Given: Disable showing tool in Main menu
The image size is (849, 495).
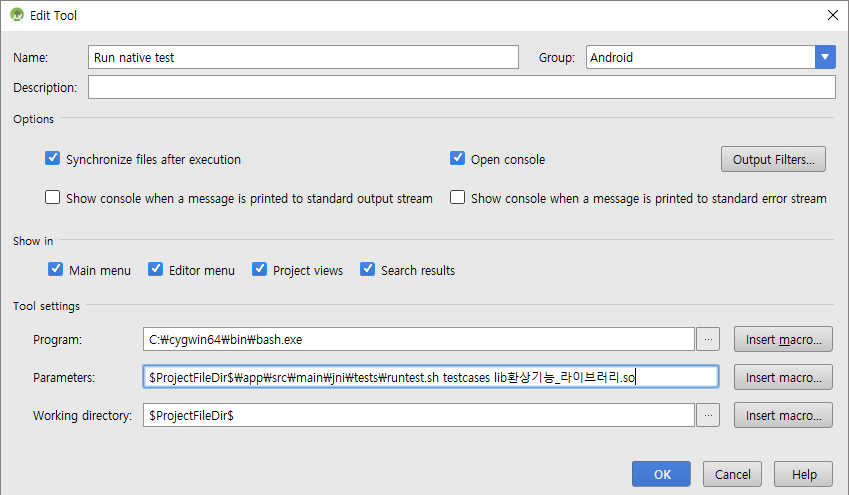Looking at the screenshot, I should click(56, 270).
